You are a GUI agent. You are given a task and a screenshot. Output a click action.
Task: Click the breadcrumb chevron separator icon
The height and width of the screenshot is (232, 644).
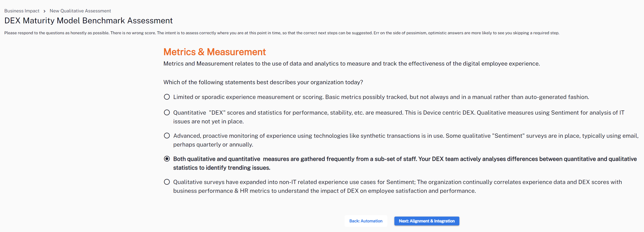[45, 11]
